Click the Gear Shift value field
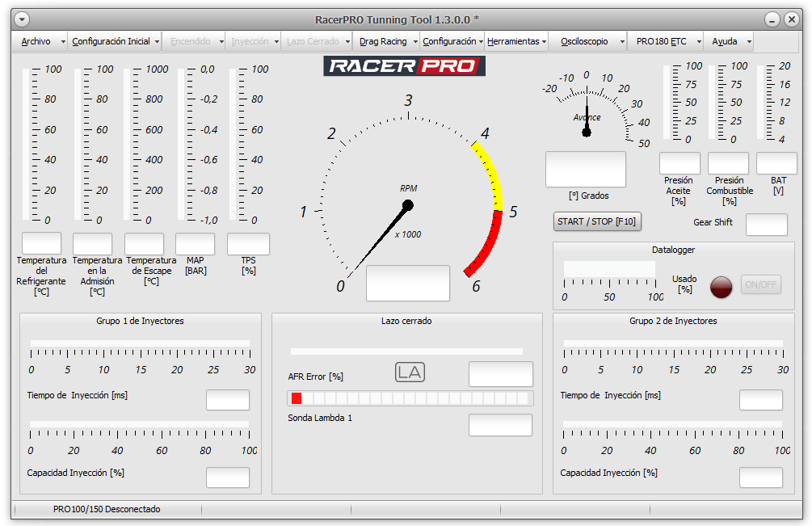The image size is (812, 526). [767, 225]
